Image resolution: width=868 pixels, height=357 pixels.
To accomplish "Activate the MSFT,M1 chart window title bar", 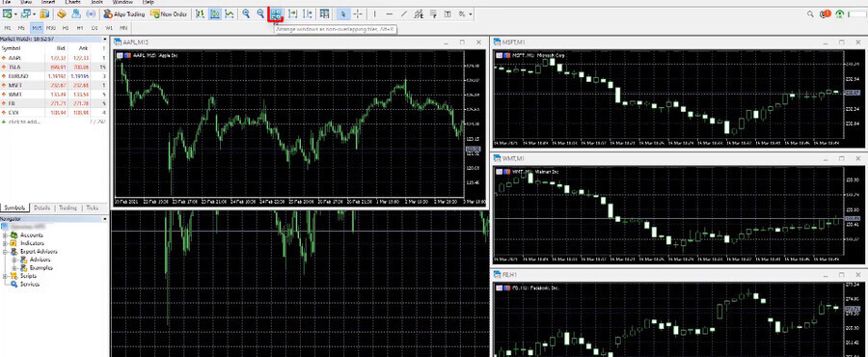I will tap(679, 42).
